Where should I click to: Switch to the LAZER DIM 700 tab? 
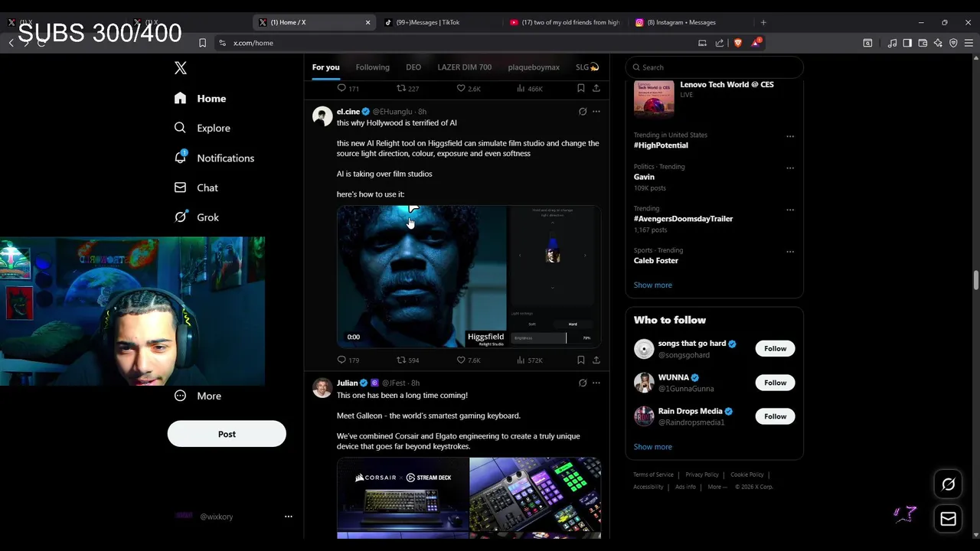[x=465, y=67]
